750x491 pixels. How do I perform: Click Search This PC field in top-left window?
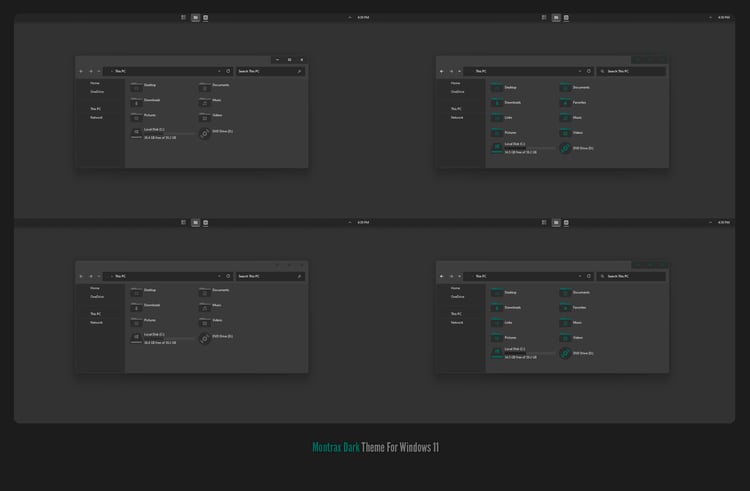click(x=271, y=71)
